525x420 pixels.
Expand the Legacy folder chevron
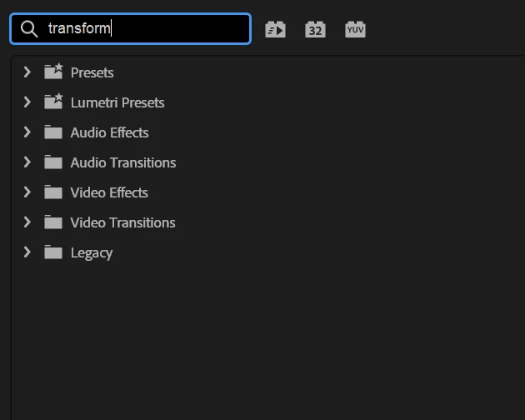[x=27, y=252]
